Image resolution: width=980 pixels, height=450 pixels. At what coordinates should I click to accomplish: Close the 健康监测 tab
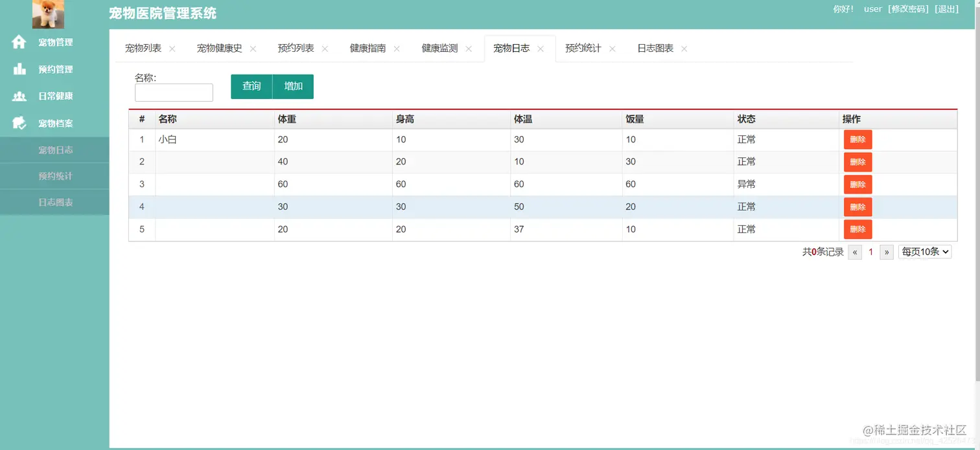(469, 49)
